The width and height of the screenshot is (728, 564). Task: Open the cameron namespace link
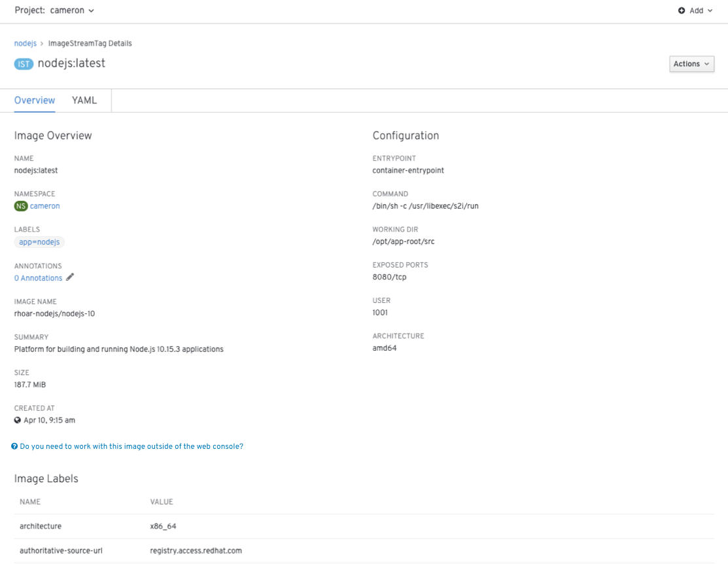(44, 206)
